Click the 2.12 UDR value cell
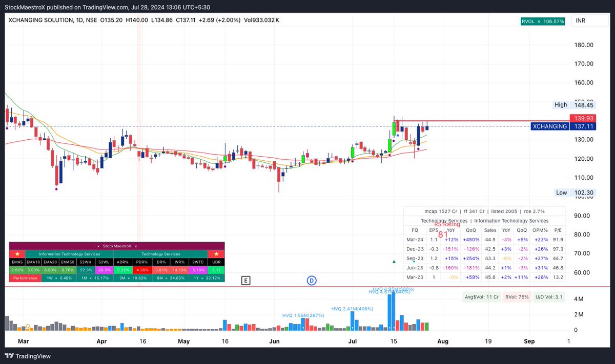 pos(216,270)
